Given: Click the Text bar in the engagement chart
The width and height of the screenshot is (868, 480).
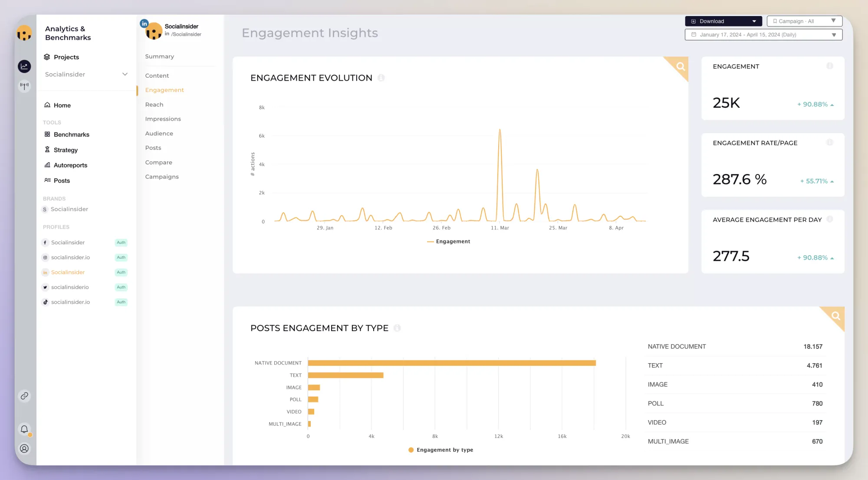Looking at the screenshot, I should pyautogui.click(x=345, y=375).
